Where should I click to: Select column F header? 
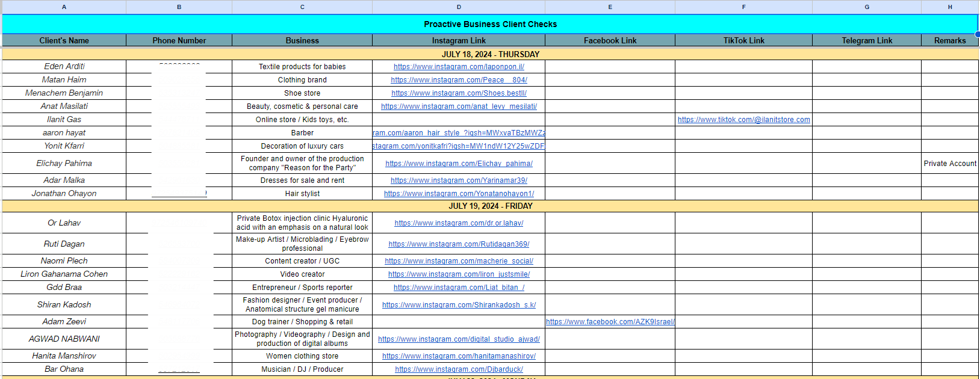744,7
